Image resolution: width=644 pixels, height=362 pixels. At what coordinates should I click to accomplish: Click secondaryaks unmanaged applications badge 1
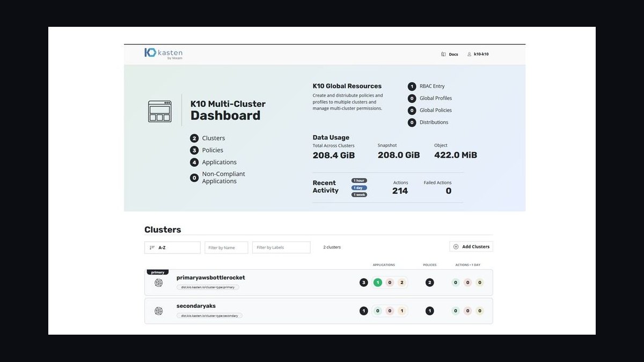[x=401, y=311]
